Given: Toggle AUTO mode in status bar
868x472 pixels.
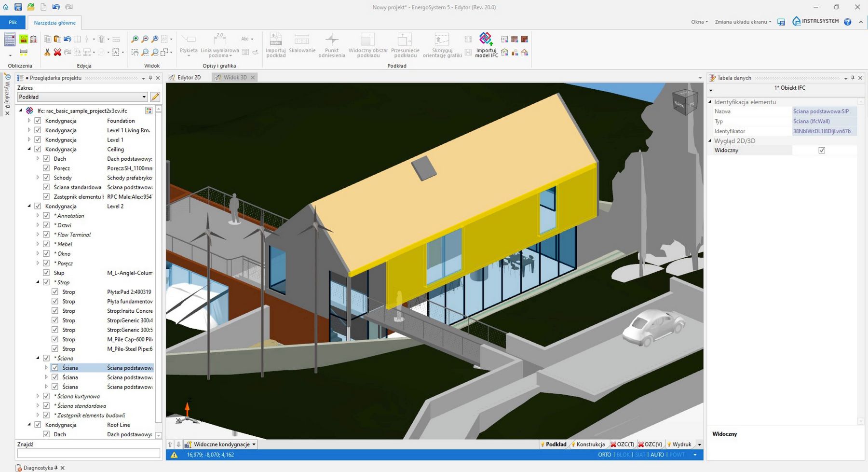Looking at the screenshot, I should 657,455.
